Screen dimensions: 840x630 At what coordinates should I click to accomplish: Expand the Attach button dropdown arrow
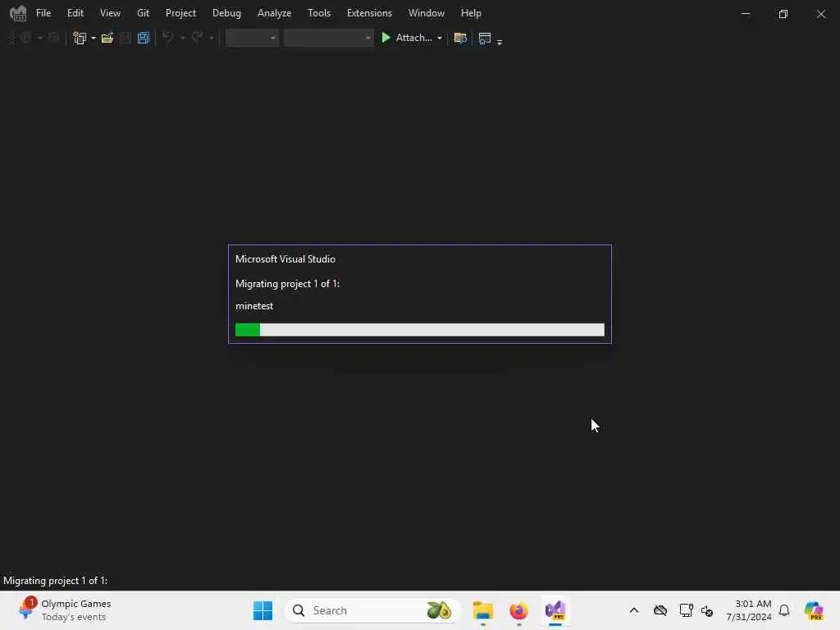[440, 38]
